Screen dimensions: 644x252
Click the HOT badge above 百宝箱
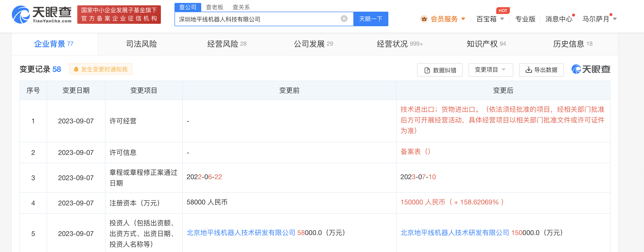point(503,10)
